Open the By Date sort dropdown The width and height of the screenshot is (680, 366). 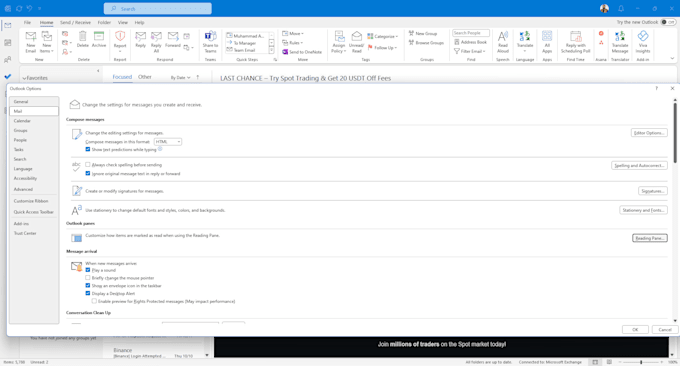180,78
